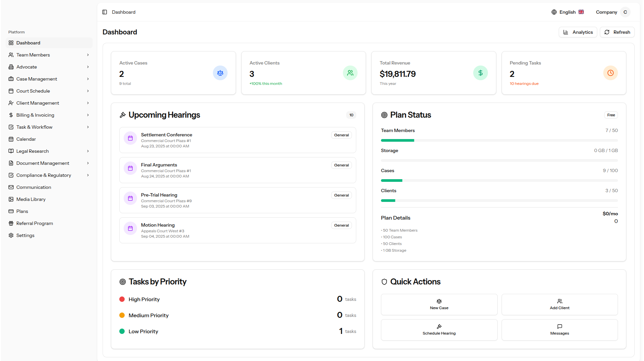
Task: Click the Active Clients people icon
Action: pyautogui.click(x=350, y=73)
